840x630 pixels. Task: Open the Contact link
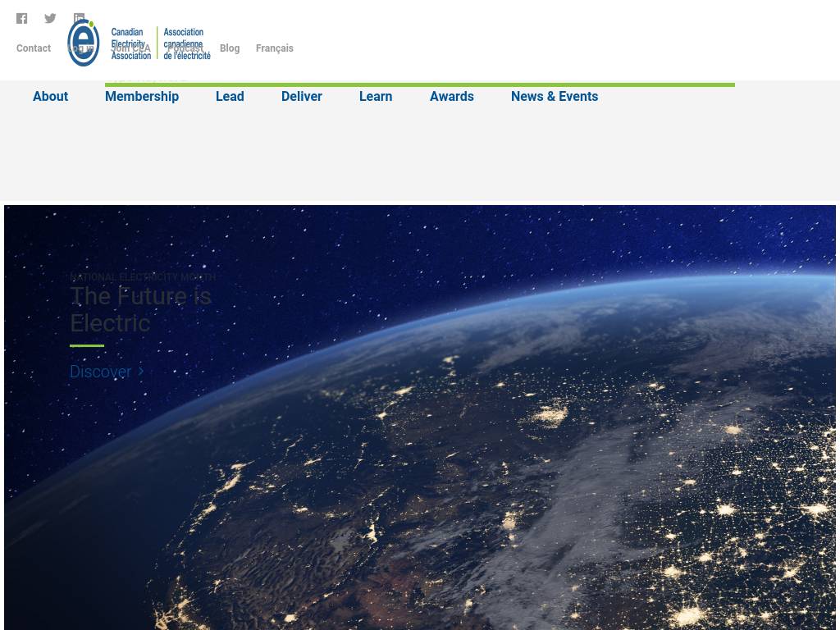coord(34,48)
